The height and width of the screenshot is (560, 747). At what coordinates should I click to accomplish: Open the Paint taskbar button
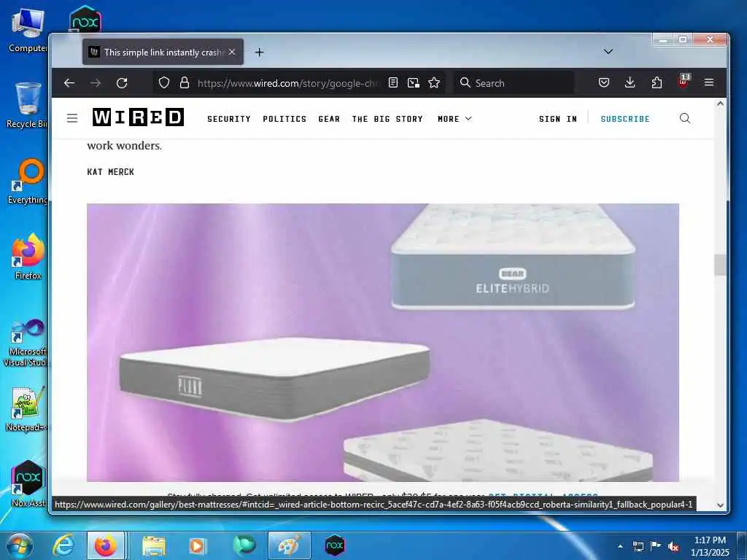289,545
